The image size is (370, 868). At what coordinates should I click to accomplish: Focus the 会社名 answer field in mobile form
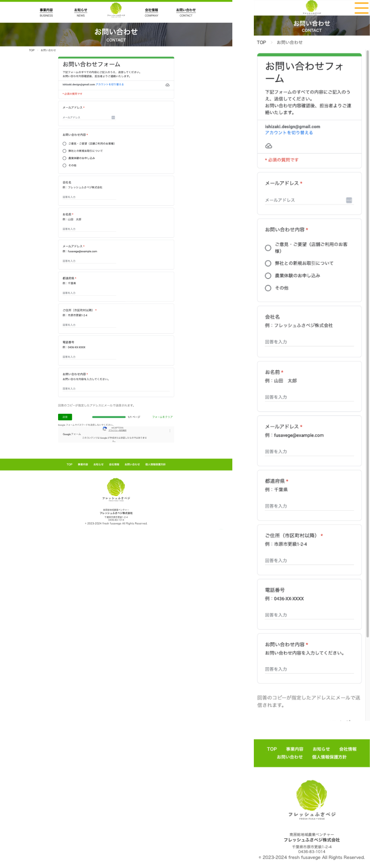[x=309, y=342]
